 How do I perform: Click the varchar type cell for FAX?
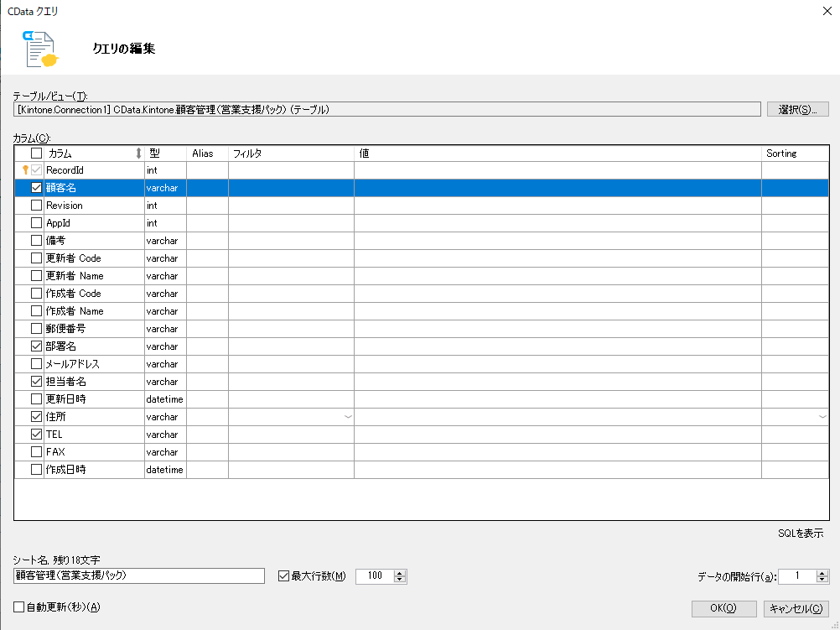(x=165, y=452)
